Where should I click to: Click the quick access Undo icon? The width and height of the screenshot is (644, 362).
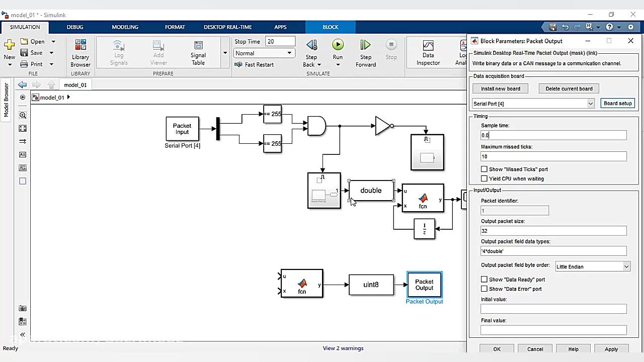coord(565,27)
